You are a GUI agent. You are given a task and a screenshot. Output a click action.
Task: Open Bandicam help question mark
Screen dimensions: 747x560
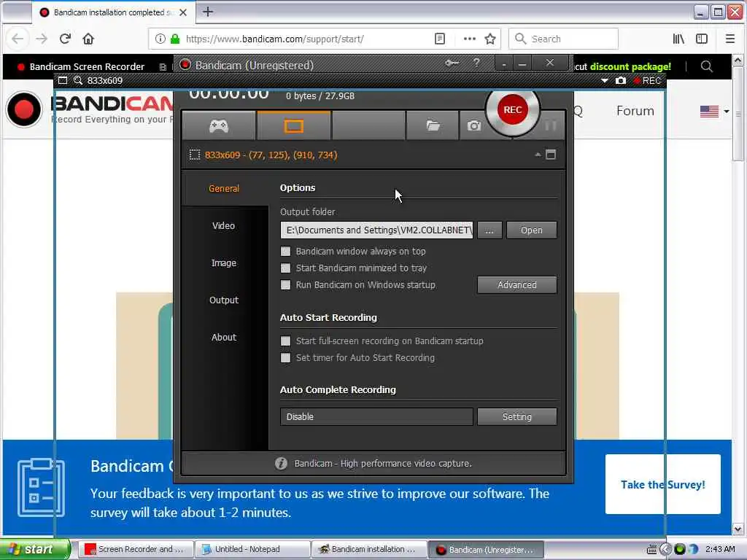(x=476, y=63)
